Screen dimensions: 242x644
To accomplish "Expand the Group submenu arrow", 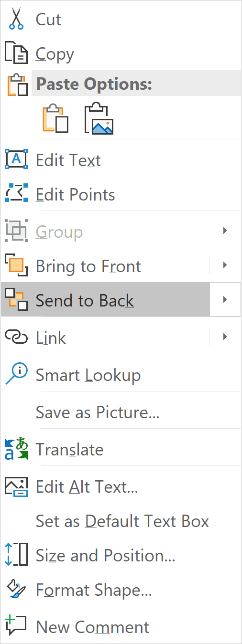I will pyautogui.click(x=225, y=231).
